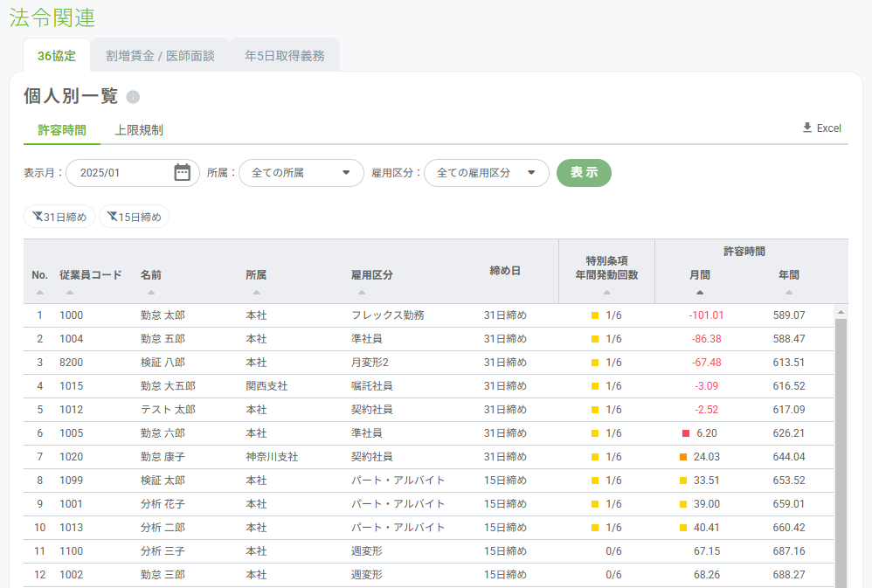The image size is (872, 588).
Task: Click employee code 1005
Action: [71, 433]
